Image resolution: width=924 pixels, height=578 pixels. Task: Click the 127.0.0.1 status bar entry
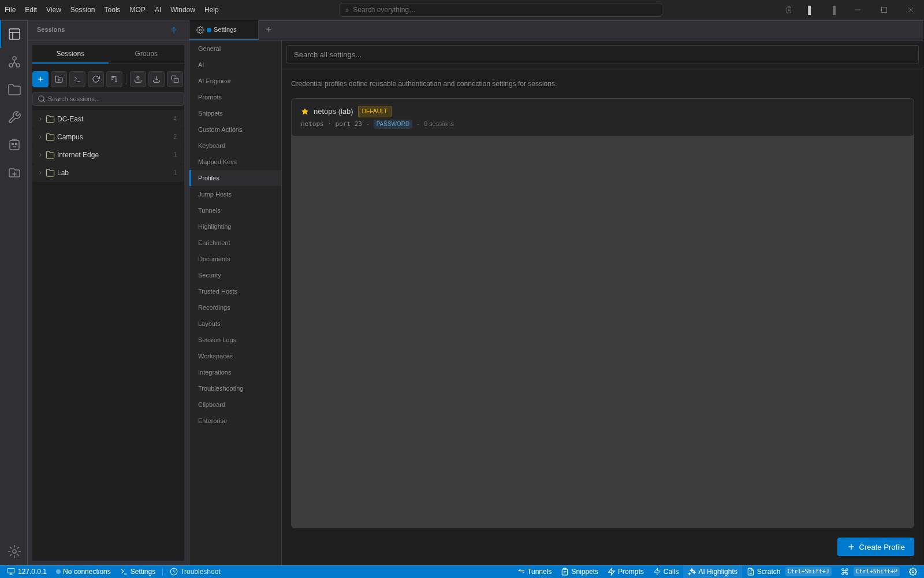coord(27,572)
